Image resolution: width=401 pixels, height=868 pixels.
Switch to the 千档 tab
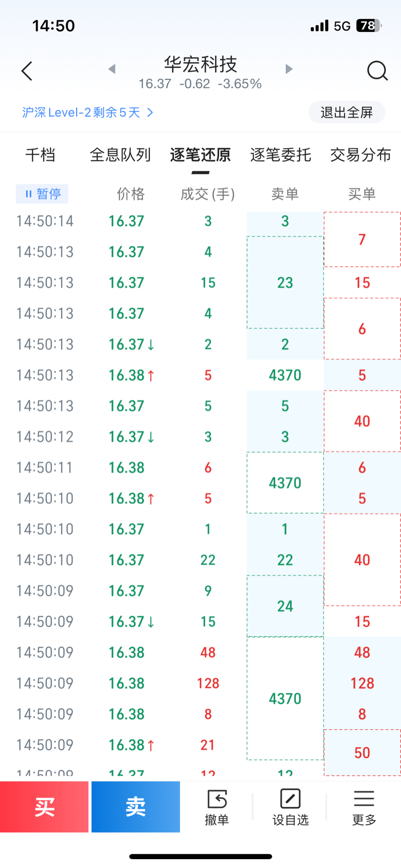pos(40,155)
